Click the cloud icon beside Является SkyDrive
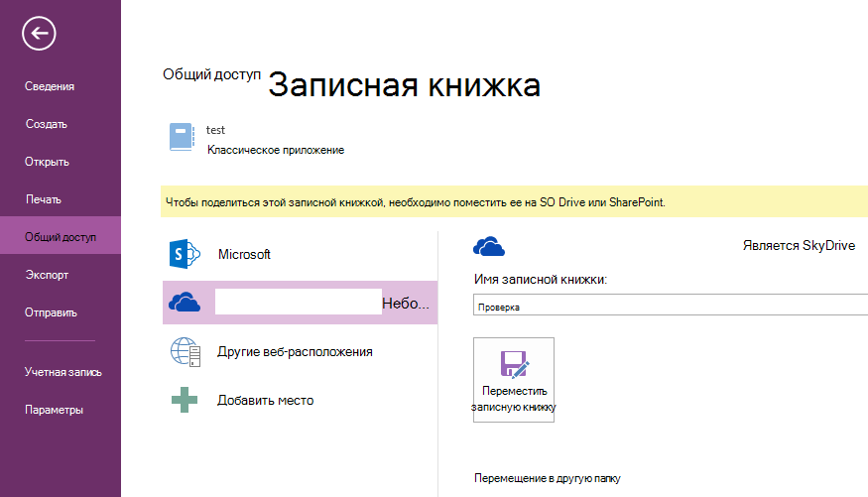 (489, 246)
